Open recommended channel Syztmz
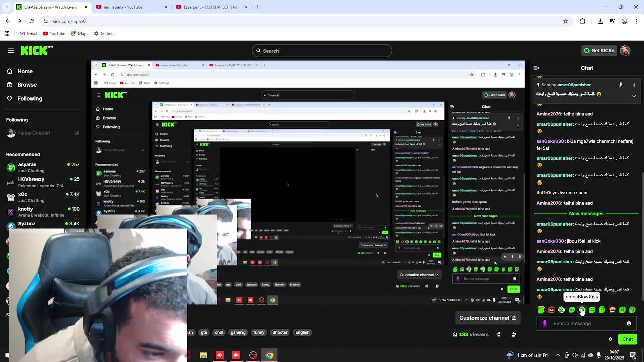 click(43, 224)
